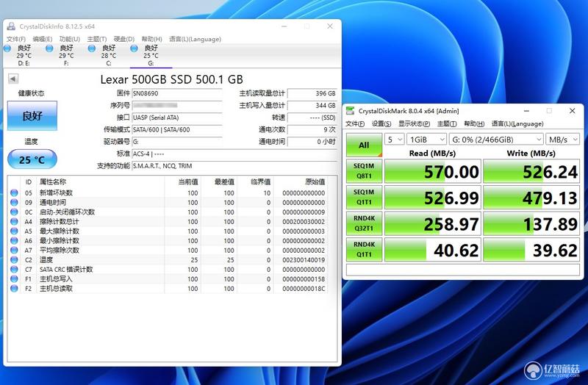The height and width of the screenshot is (385, 588).
Task: Click status orb for attribute F1
Action: click(x=14, y=279)
